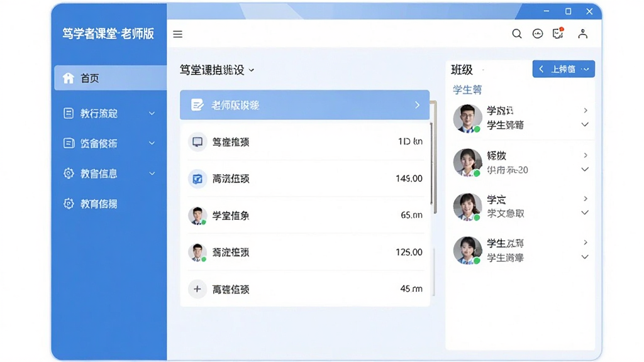The image size is (644, 362).
Task: Open the dropdown caret on the blue 班级 button
Action: (x=587, y=69)
